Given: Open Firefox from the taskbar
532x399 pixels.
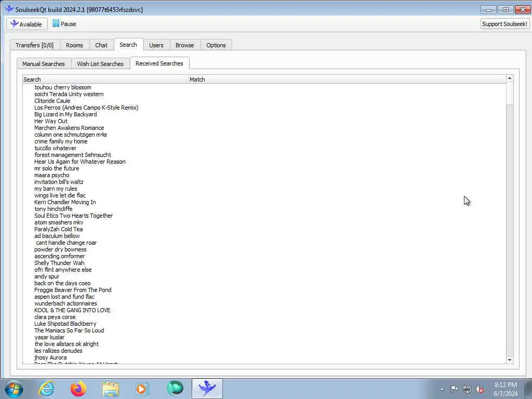Looking at the screenshot, I should click(x=78, y=389).
